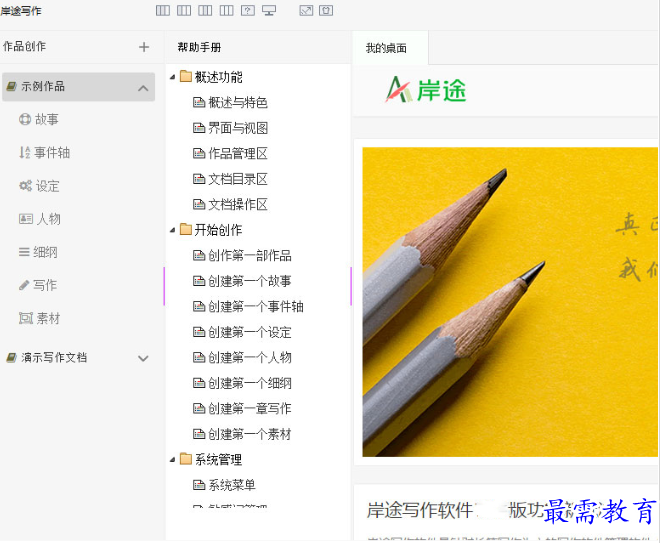Select the 帮助手册 panel header
This screenshot has width=665, height=543.
(199, 47)
